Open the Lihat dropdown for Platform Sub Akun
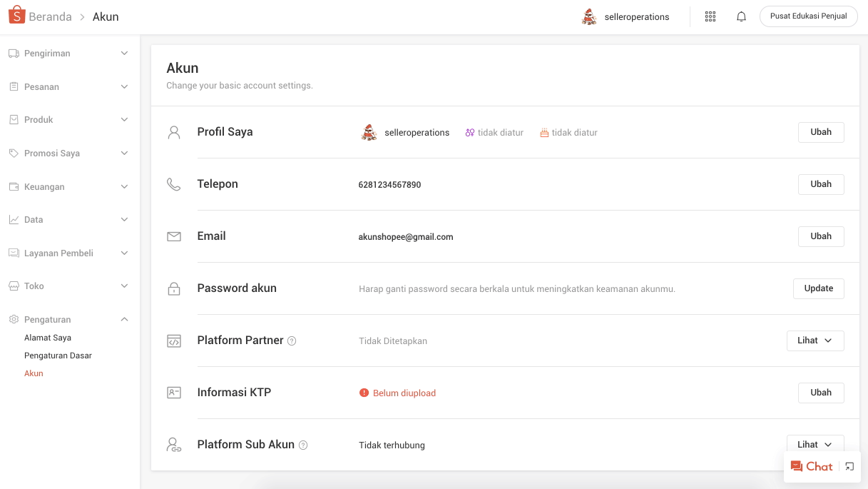868x489 pixels. tap(815, 444)
